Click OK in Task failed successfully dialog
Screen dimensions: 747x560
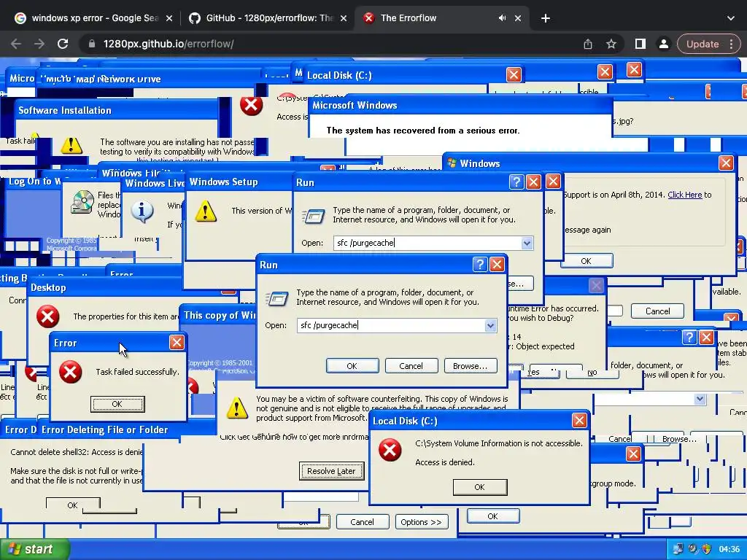[117, 404]
